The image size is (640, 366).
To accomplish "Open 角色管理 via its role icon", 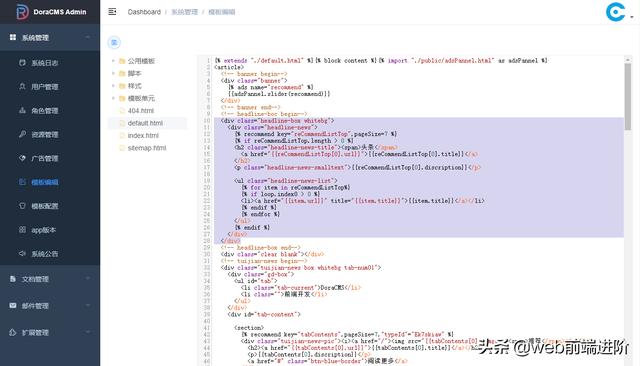I will pos(22,110).
